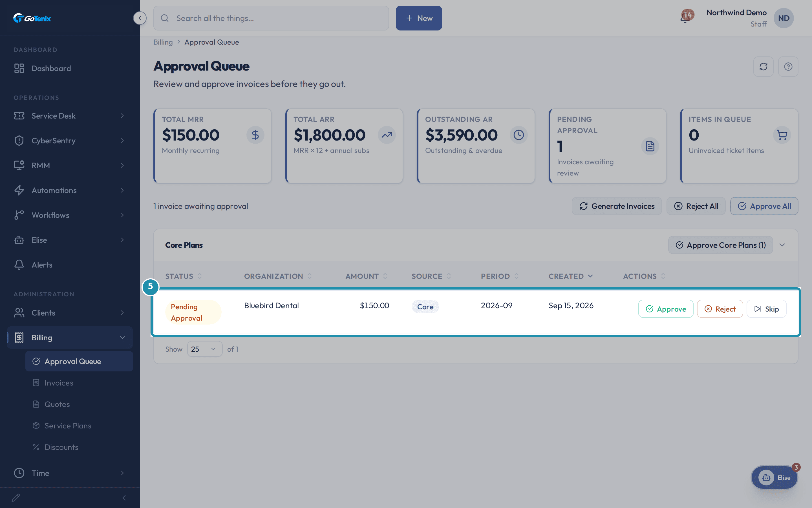Click the GoTenix logo
This screenshot has width=812, height=508.
point(32,18)
